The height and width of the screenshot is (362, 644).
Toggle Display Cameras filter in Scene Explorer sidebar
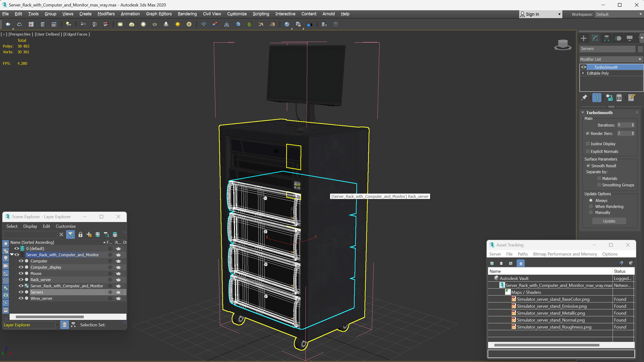6,266
